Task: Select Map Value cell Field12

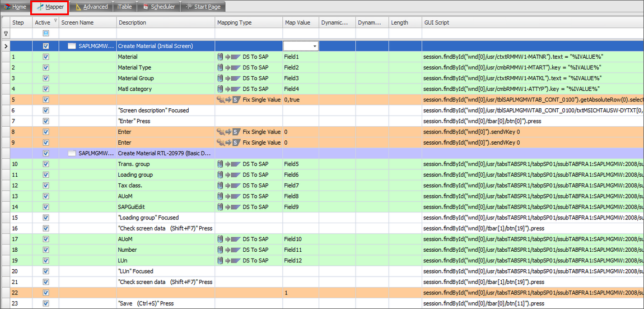Action: click(x=301, y=260)
